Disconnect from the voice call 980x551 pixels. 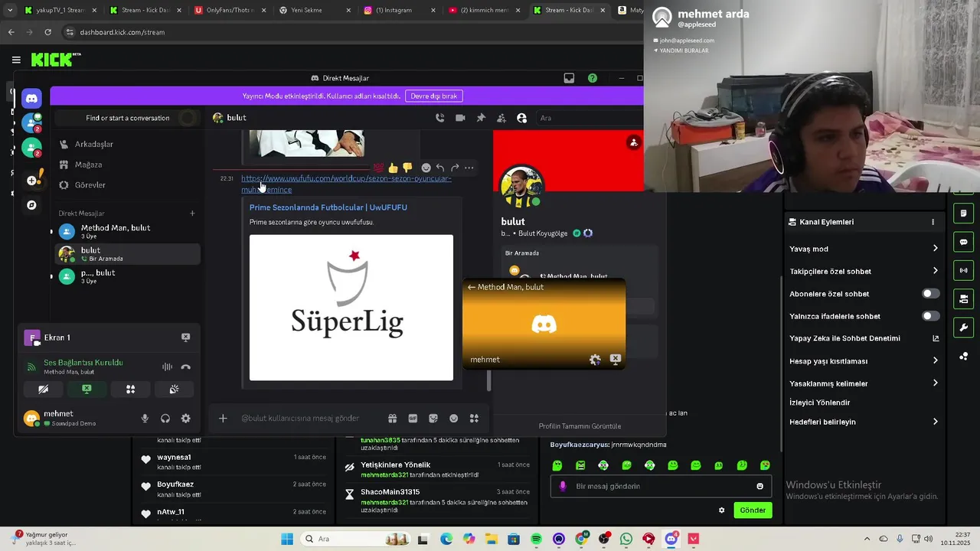coord(185,367)
